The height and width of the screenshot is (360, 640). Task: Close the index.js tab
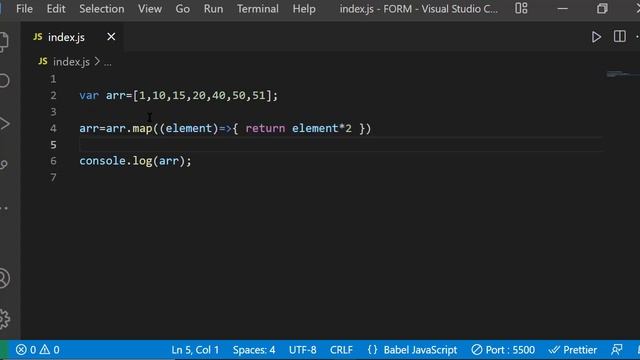(111, 37)
